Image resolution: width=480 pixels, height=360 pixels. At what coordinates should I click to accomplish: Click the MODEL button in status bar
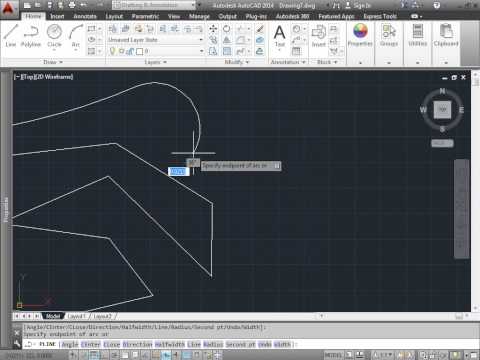[333, 355]
